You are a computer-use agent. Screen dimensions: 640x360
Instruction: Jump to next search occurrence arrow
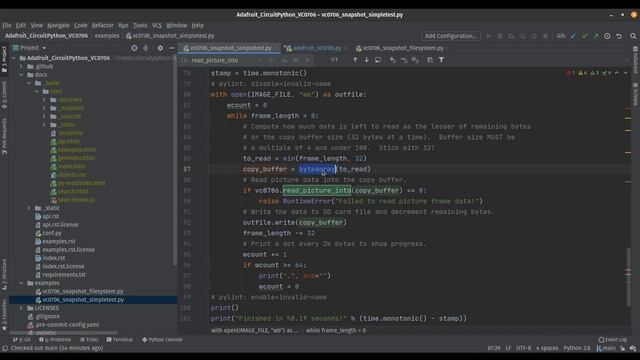click(367, 60)
